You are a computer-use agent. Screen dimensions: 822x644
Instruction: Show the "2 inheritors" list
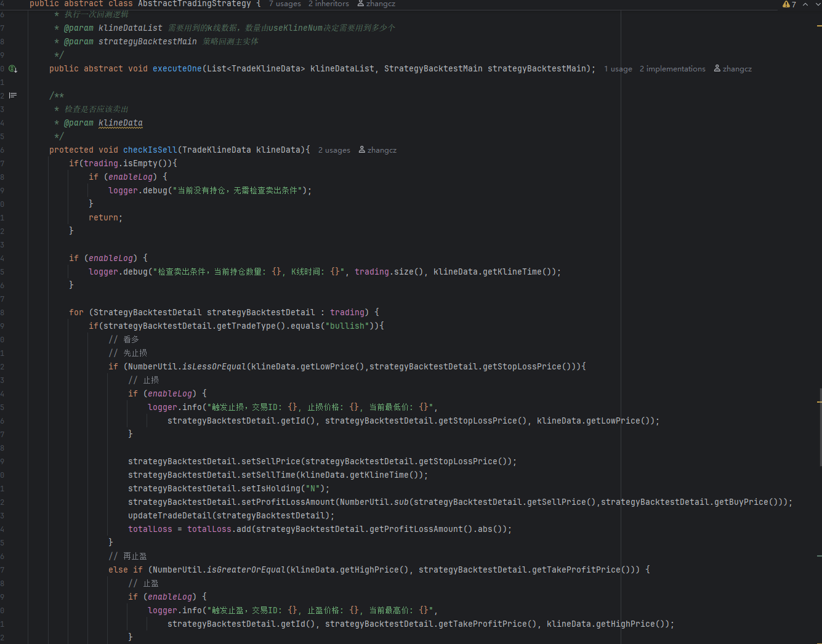[328, 4]
